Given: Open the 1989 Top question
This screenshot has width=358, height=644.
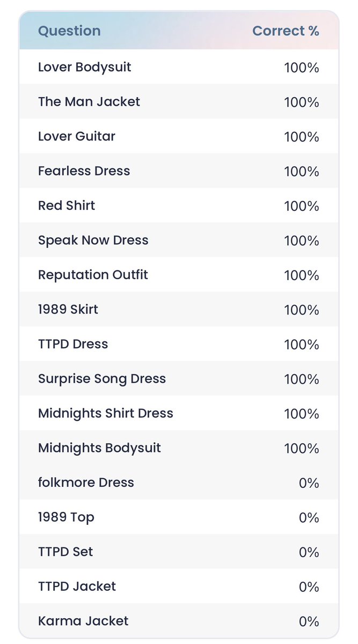Looking at the screenshot, I should click(179, 517).
